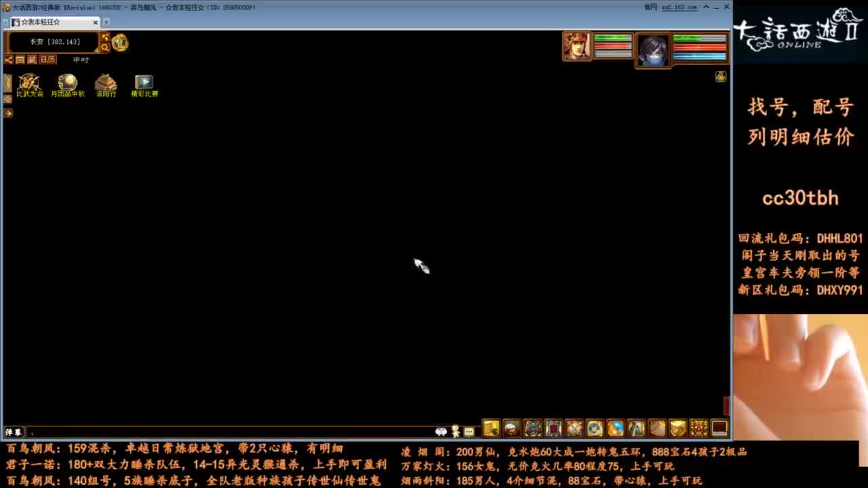Click the red door icon in the bottom toolbar
The image size is (868, 488).
click(x=553, y=428)
